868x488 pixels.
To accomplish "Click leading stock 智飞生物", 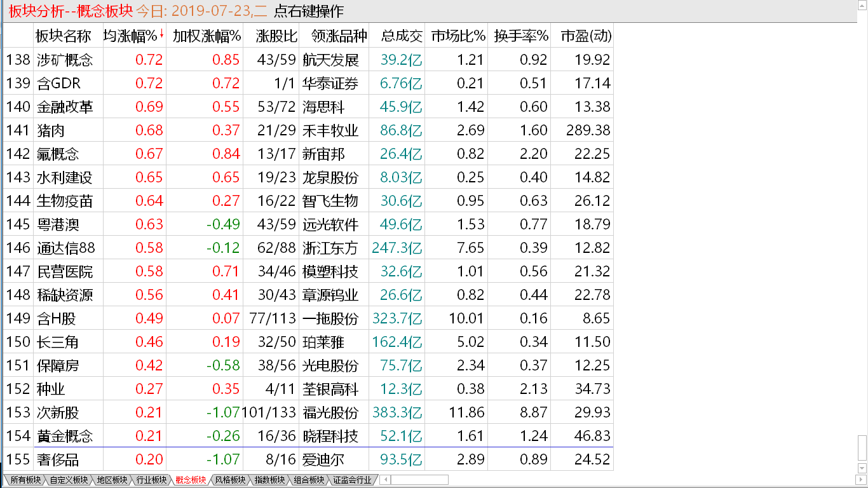I will click(330, 201).
